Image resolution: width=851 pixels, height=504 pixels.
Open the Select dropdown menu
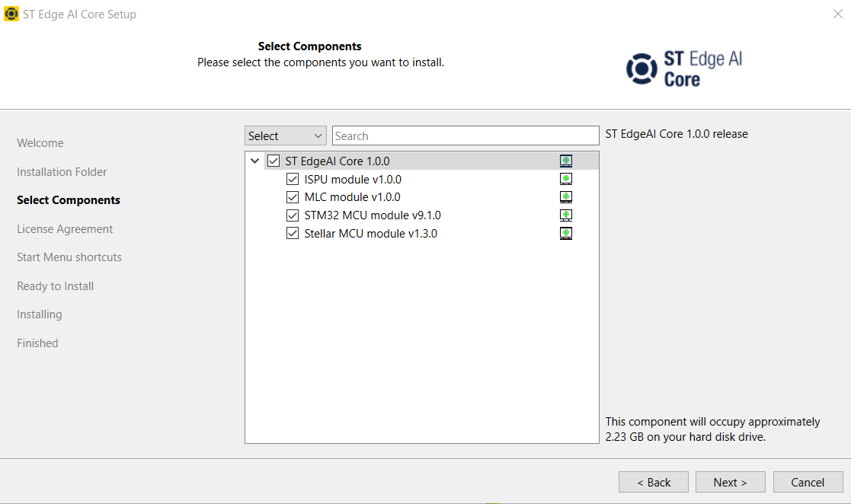click(286, 136)
